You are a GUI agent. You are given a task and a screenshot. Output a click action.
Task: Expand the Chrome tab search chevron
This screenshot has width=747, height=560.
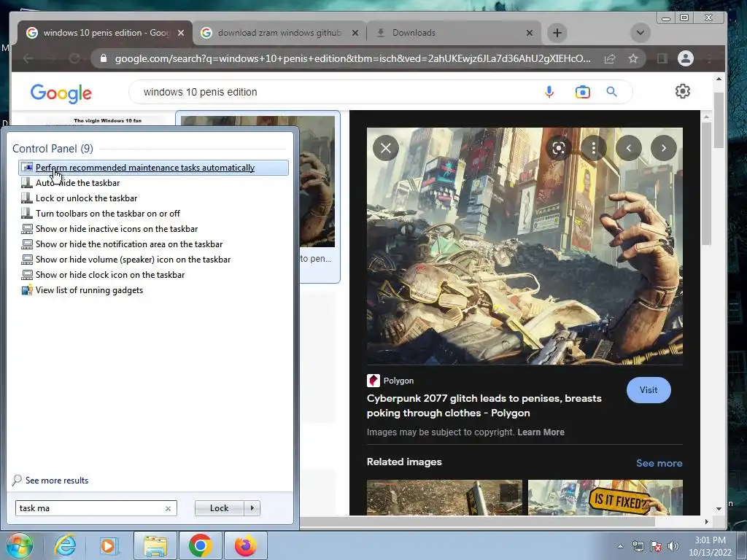coord(640,33)
